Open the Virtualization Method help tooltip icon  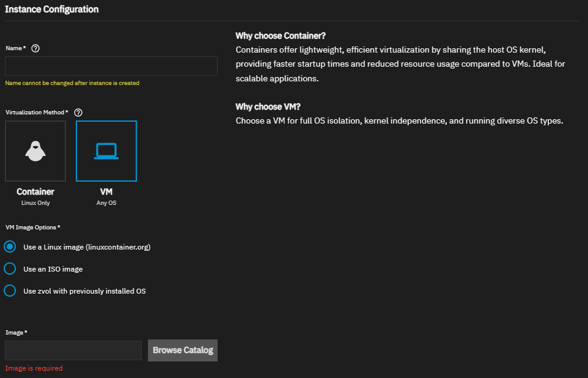[78, 113]
